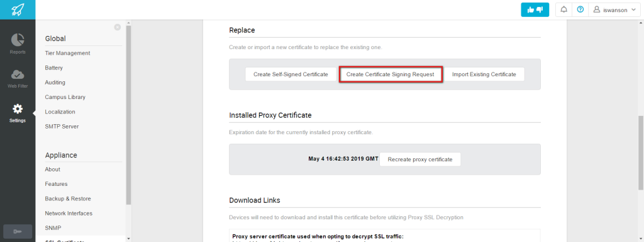Viewport: 644px width, 242px height.
Task: Open notifications bell icon
Action: click(x=563, y=9)
